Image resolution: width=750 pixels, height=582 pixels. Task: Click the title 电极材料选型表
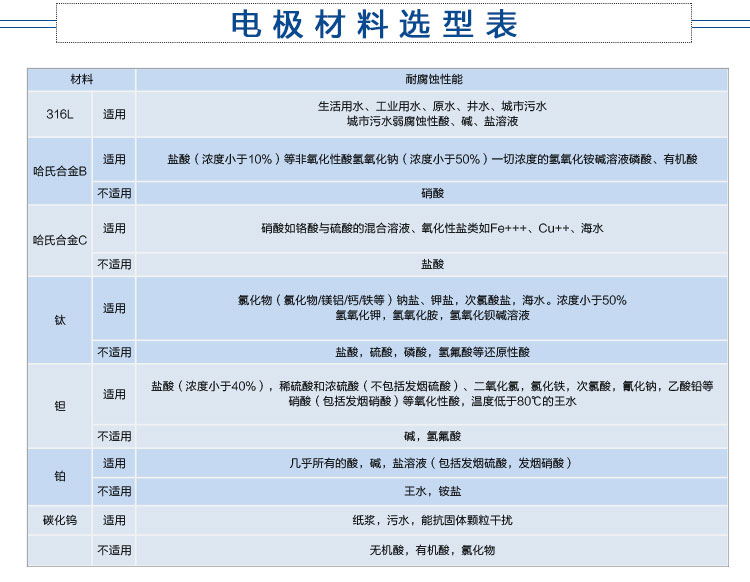374,24
